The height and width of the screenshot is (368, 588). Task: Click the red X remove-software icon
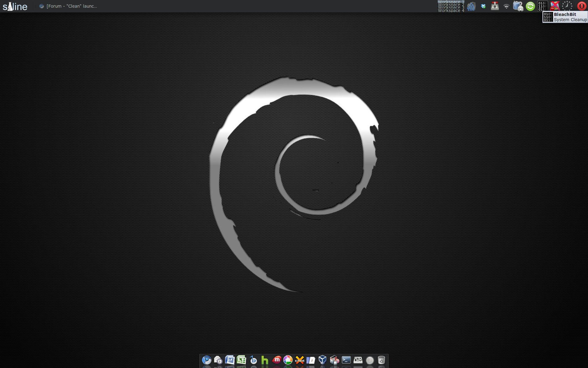coord(555,6)
